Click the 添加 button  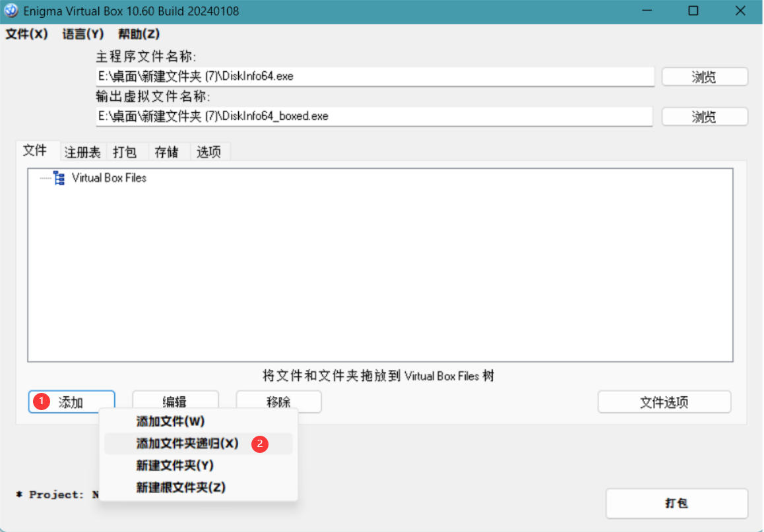[72, 402]
